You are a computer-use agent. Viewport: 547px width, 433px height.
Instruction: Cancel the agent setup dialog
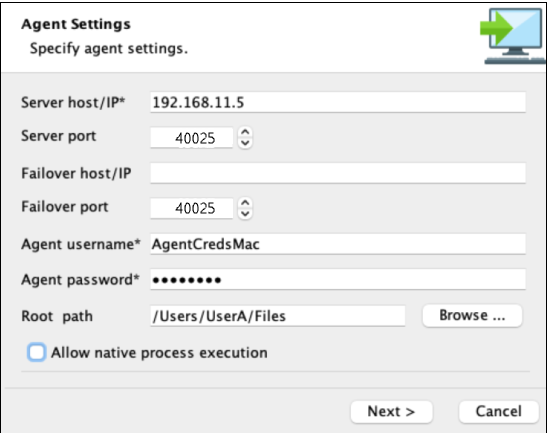click(499, 411)
